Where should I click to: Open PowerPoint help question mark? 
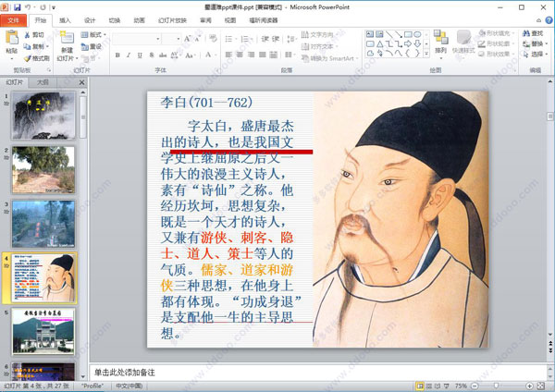(549, 20)
